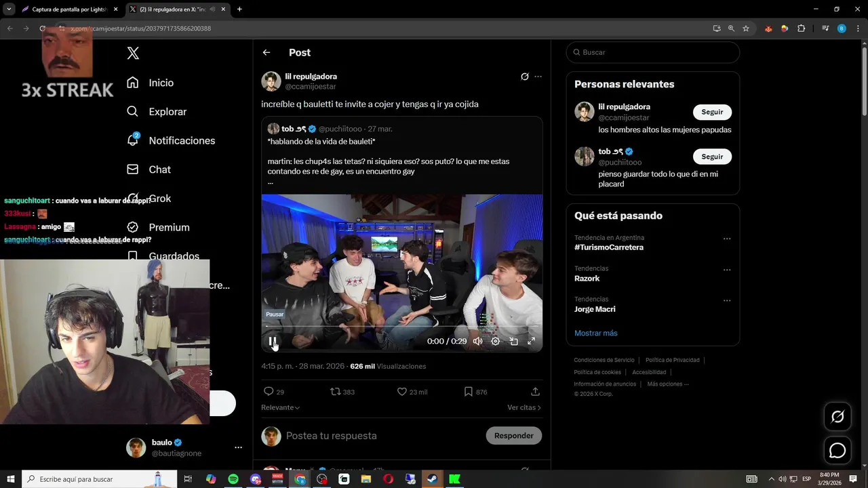Open the floating chat messages button
Viewport: 868px width, 488px height.
click(x=837, y=451)
